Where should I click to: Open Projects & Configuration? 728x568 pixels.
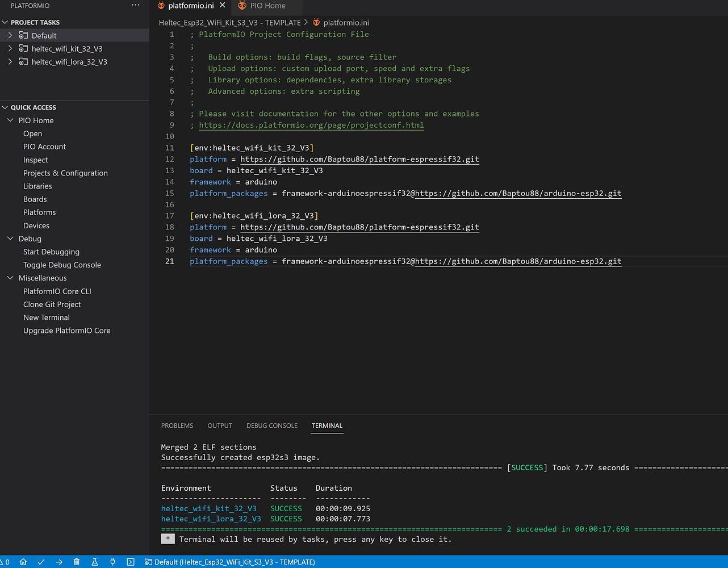tap(65, 173)
